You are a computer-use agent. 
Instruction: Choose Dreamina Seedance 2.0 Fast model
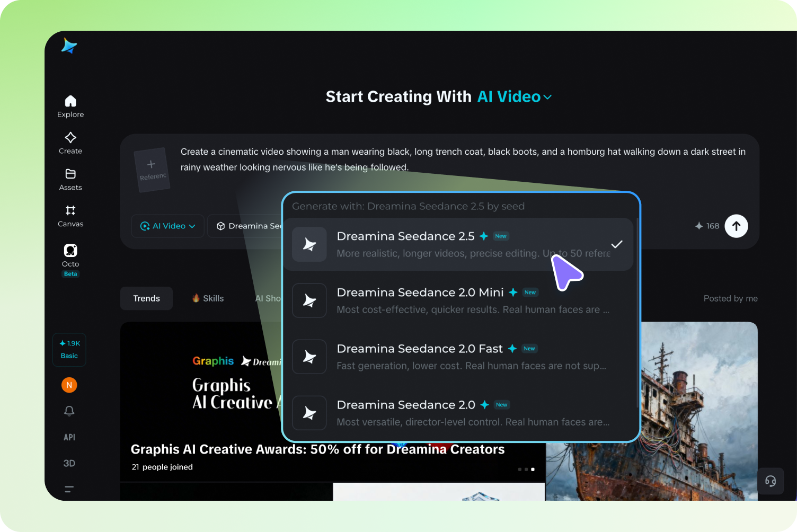click(459, 357)
